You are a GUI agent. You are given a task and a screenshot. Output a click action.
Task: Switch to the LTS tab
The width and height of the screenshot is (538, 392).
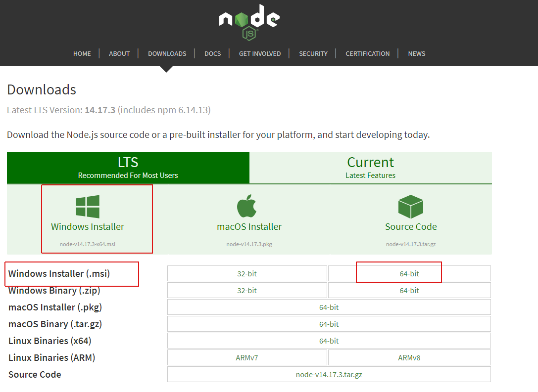(128, 168)
